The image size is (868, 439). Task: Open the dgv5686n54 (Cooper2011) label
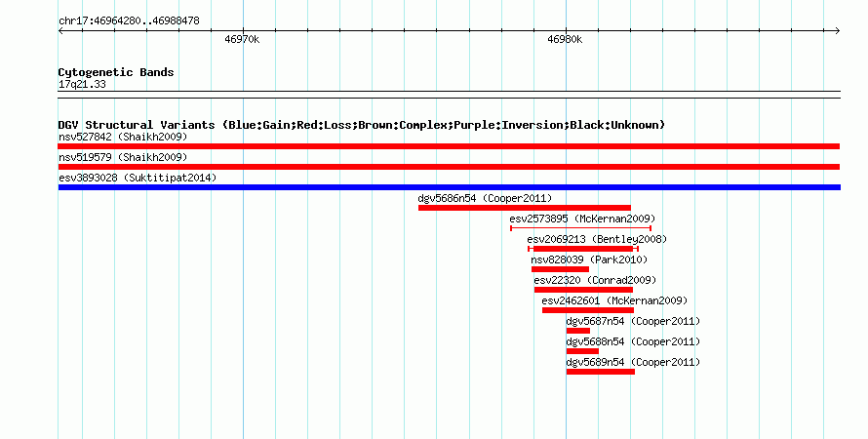pyautogui.click(x=485, y=198)
